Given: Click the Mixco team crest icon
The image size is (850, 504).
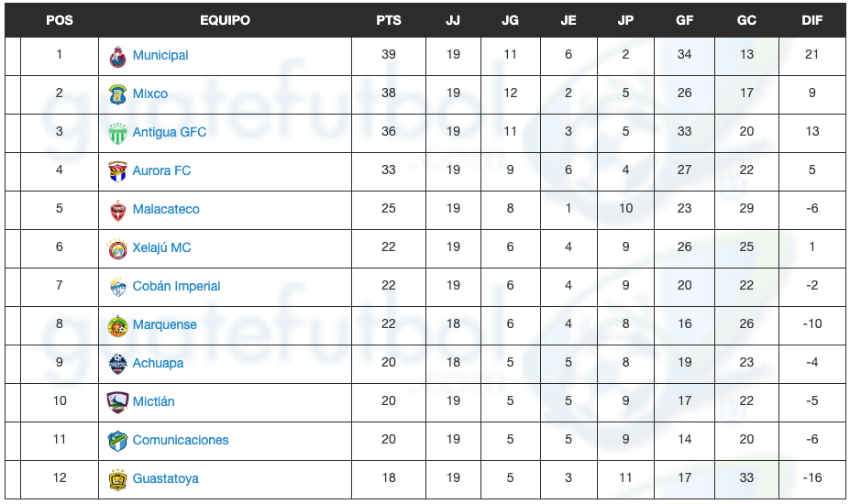Looking at the screenshot, I should (117, 94).
